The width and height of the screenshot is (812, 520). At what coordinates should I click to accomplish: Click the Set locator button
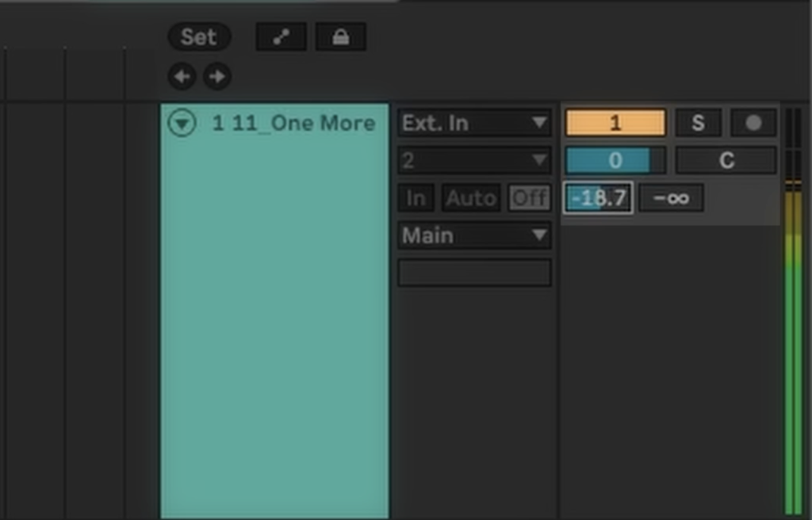pos(199,37)
